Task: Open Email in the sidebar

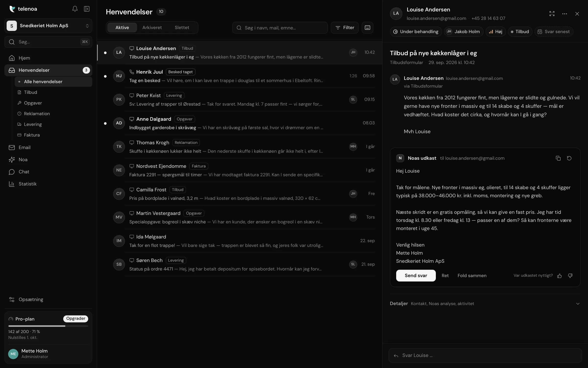Action: [x=48, y=147]
